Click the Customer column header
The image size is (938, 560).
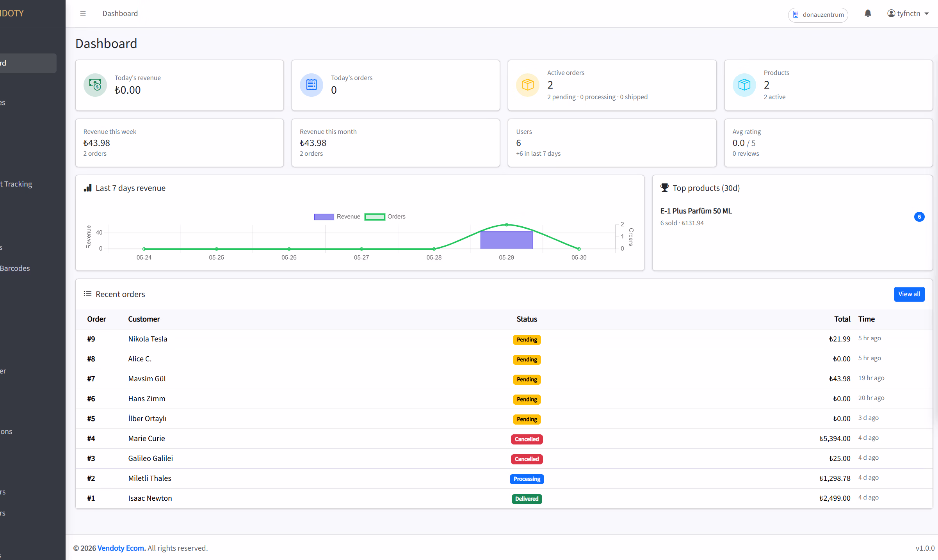(x=144, y=319)
